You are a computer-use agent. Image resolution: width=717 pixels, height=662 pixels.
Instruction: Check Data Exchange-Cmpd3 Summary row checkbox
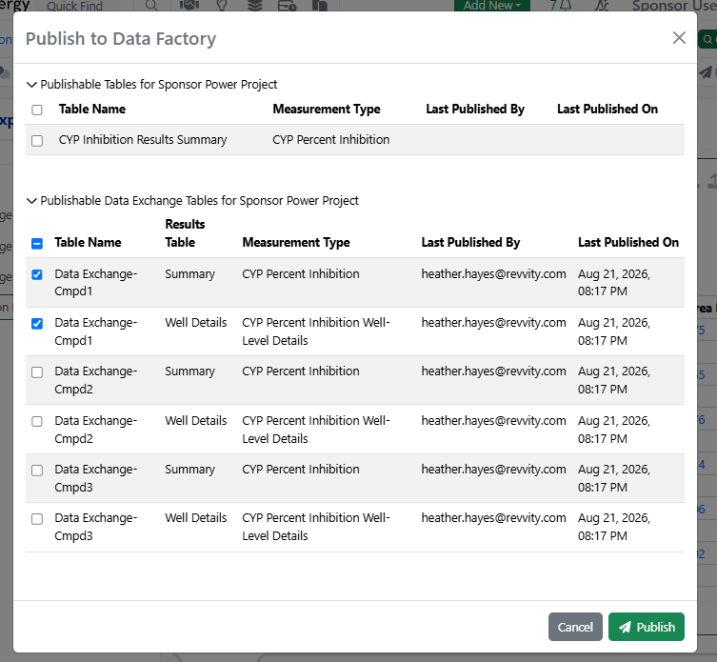point(37,470)
